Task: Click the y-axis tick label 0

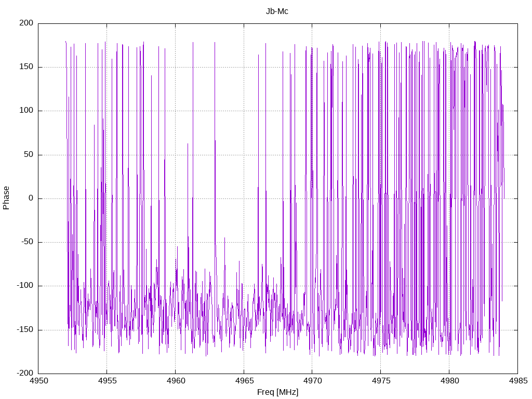Action: [31, 198]
